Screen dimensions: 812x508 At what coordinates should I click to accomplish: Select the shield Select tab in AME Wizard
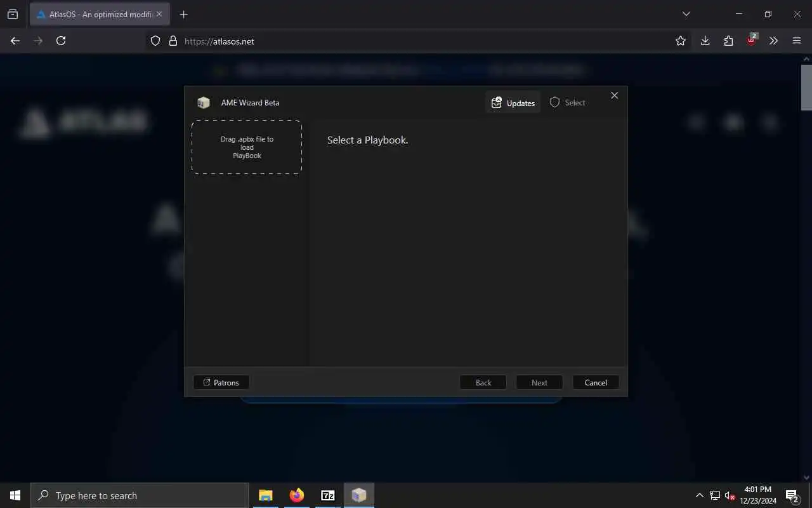568,103
